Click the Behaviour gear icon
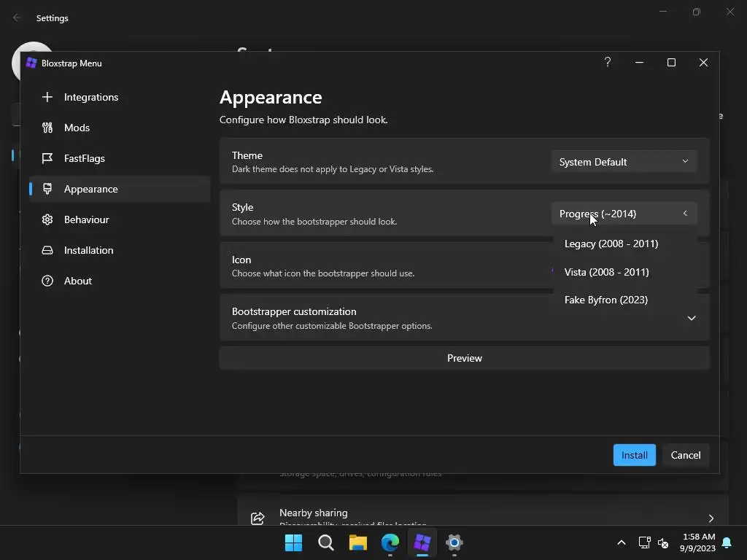 point(47,219)
